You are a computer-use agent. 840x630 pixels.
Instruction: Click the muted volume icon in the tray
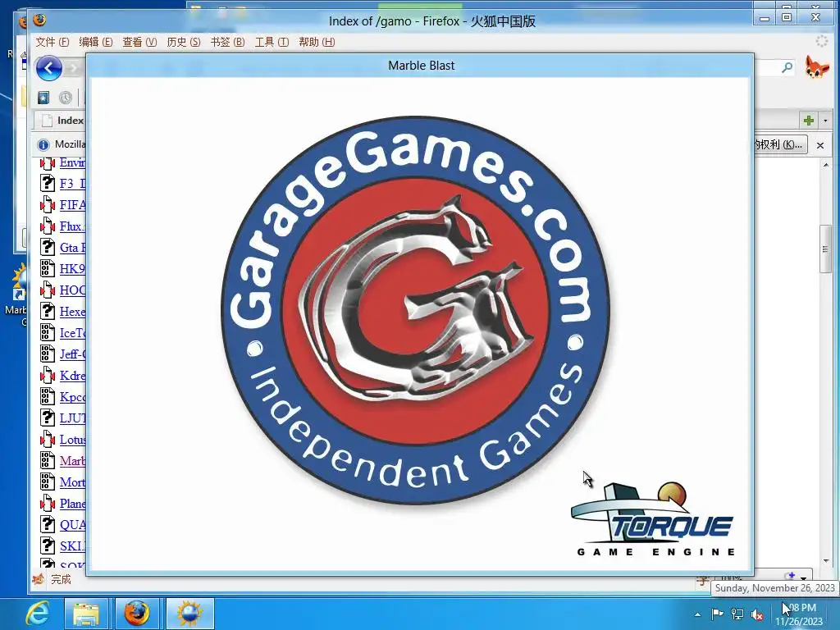[x=757, y=614]
